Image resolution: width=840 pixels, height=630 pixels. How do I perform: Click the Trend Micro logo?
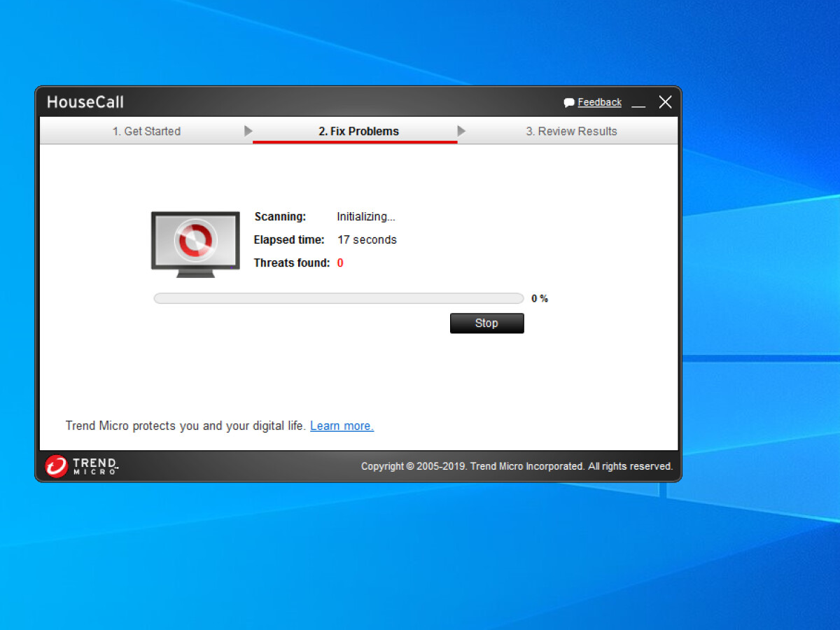(82, 466)
